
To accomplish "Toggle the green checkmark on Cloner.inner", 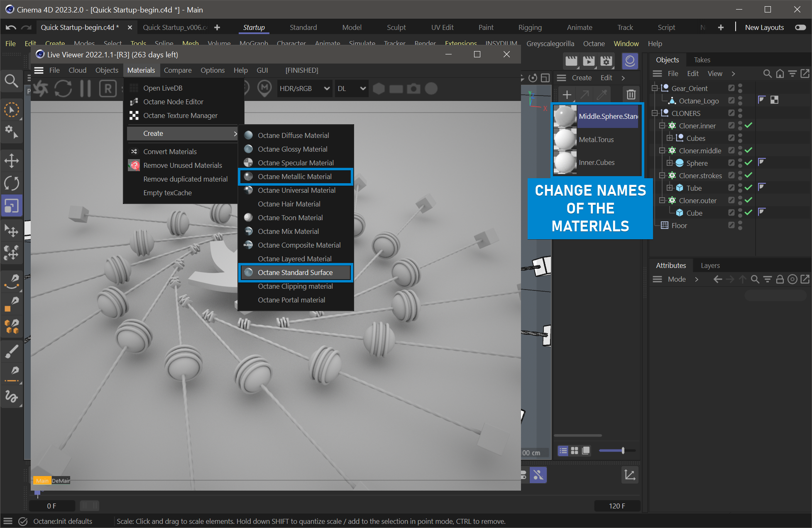I will click(748, 125).
